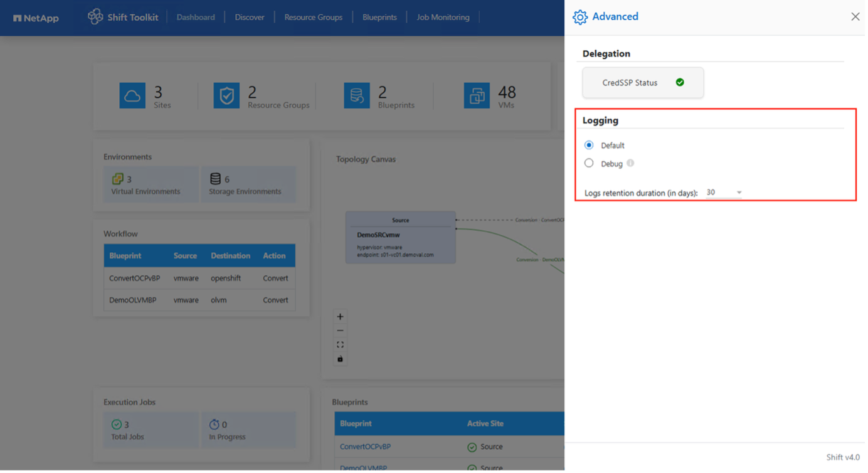Viewport: 868px width, 473px height.
Task: Click the Blueprints database icon
Action: (x=356, y=96)
